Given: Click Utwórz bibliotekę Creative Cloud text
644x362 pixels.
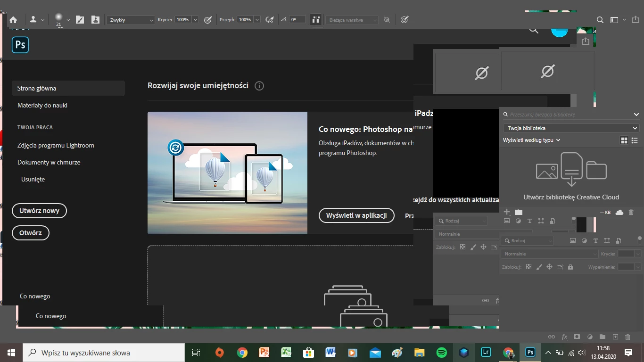Looking at the screenshot, I should click(571, 197).
